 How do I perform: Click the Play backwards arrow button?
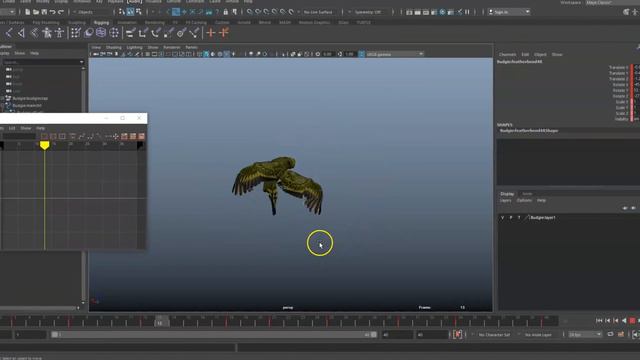point(624,321)
